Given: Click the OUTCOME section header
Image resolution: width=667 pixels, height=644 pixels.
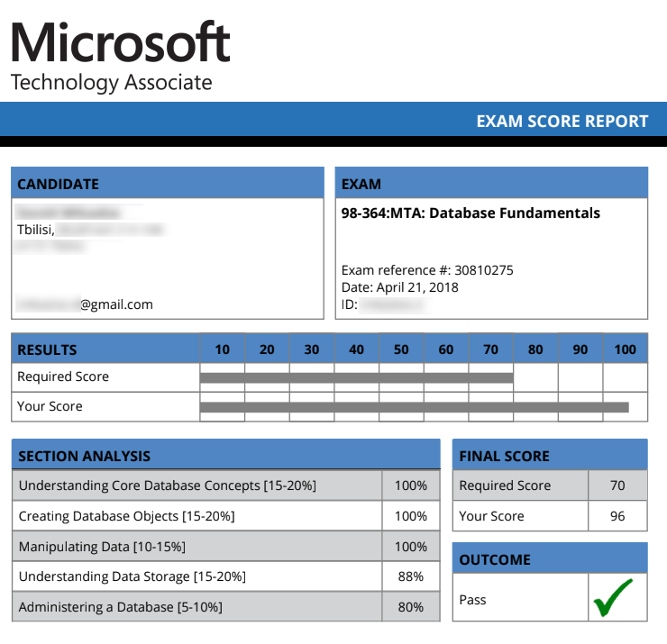Looking at the screenshot, I should [x=550, y=558].
